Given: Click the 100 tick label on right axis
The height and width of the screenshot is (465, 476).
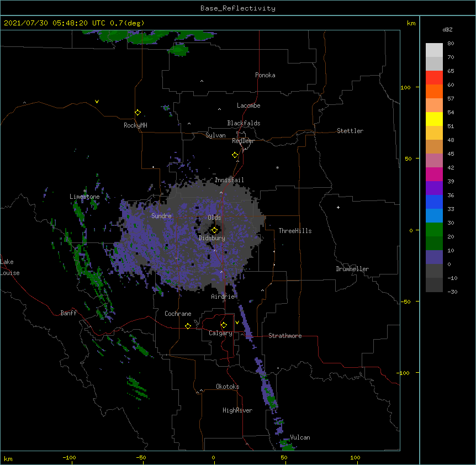Looking at the screenshot, I should point(405,87).
